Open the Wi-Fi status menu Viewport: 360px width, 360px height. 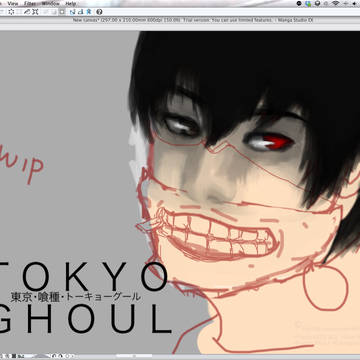335,3
